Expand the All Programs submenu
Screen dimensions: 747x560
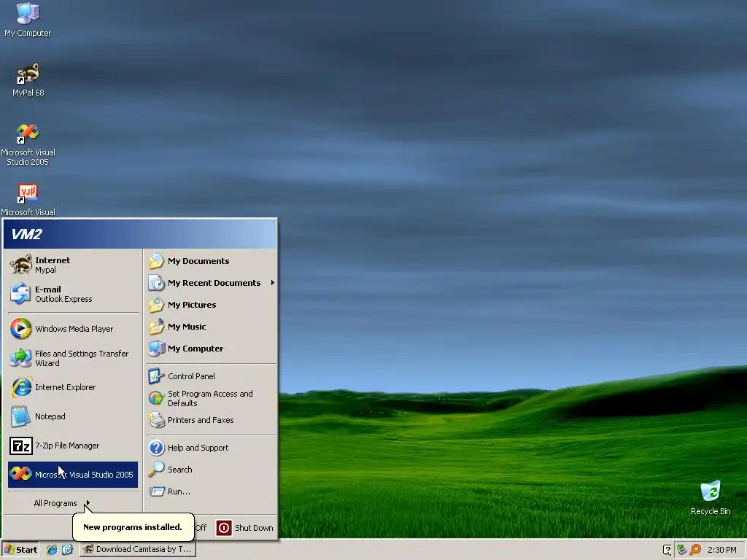point(61,503)
